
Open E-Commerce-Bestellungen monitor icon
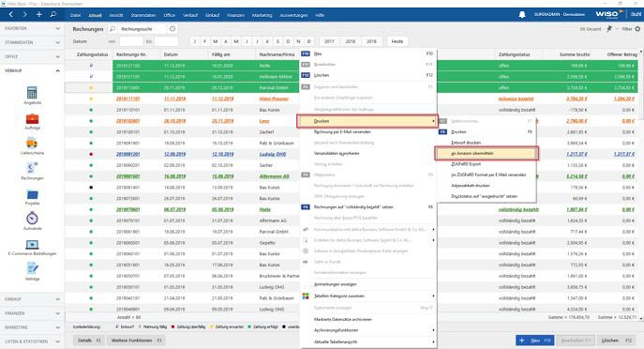32,245
